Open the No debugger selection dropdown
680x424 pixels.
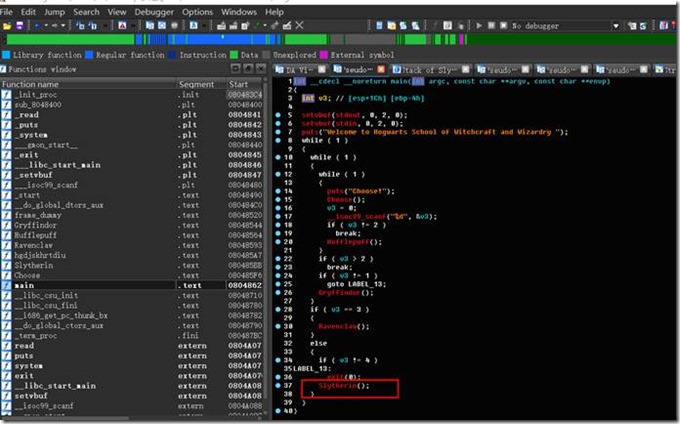[615, 26]
